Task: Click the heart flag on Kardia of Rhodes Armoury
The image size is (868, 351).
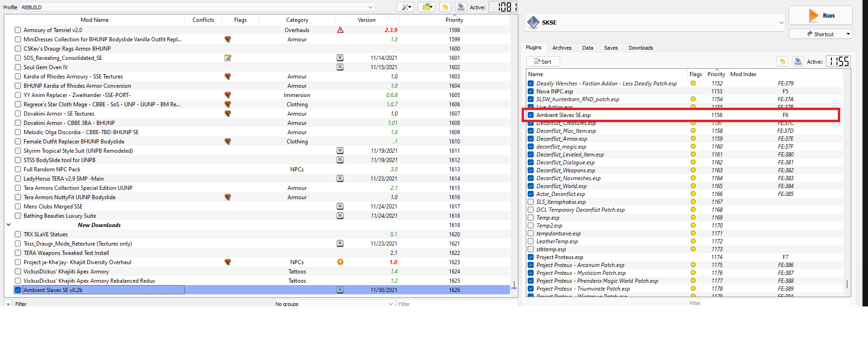Action: point(228,77)
